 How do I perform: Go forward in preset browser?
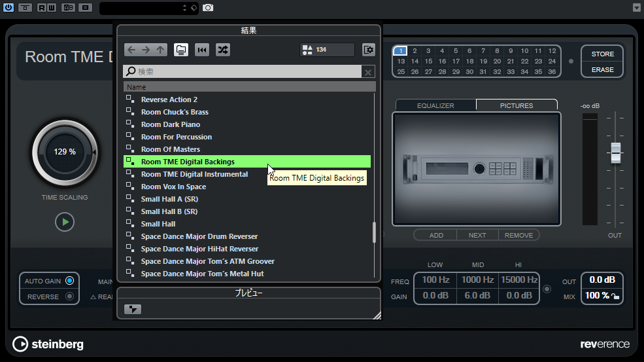click(146, 50)
